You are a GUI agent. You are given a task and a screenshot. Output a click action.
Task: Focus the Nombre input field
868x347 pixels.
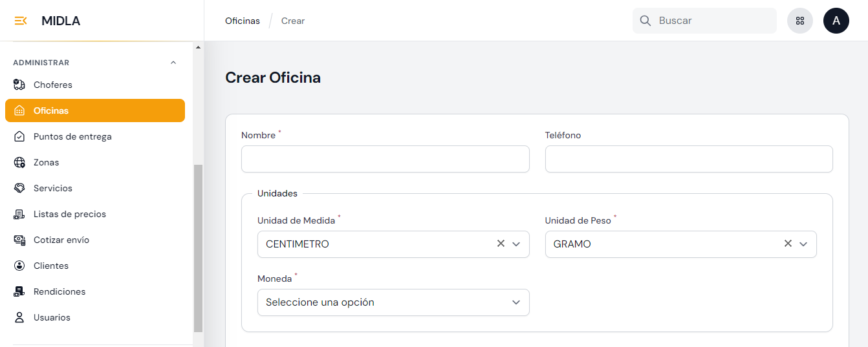coord(385,159)
